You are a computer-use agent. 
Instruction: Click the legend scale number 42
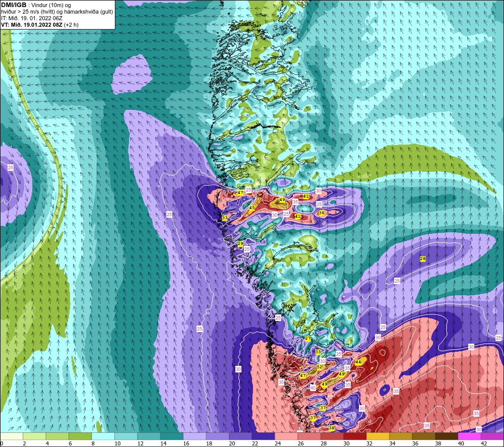click(484, 443)
